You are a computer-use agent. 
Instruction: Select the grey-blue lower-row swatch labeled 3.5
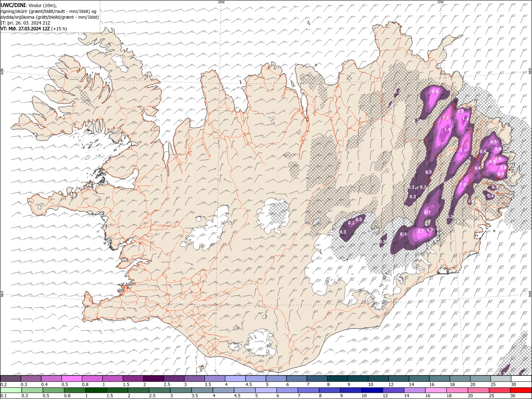pyautogui.click(x=202, y=390)
